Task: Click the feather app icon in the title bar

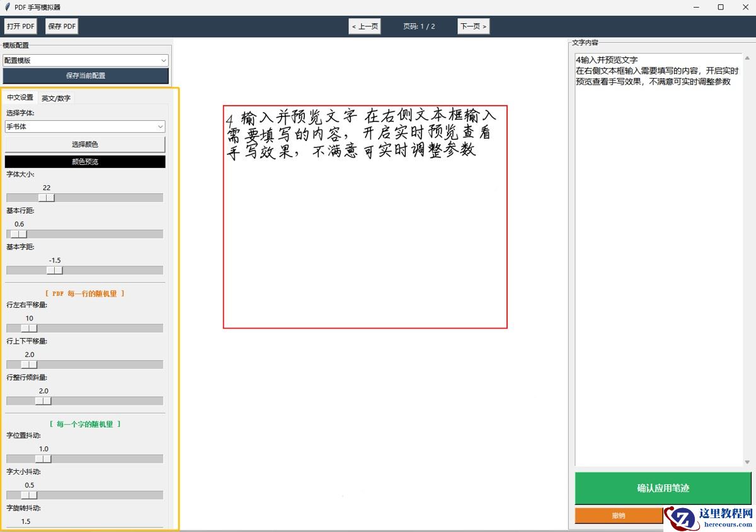Action: pos(6,7)
